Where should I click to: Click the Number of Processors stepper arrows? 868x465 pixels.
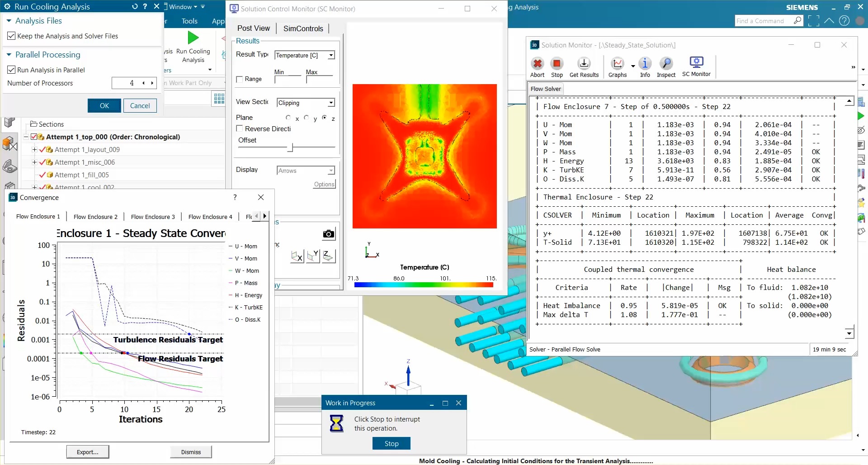click(x=148, y=83)
